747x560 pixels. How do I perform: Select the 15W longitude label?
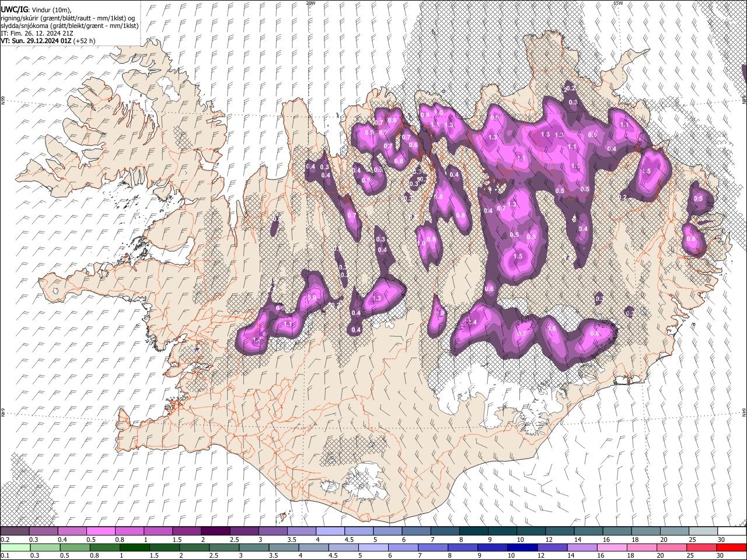click(x=618, y=3)
